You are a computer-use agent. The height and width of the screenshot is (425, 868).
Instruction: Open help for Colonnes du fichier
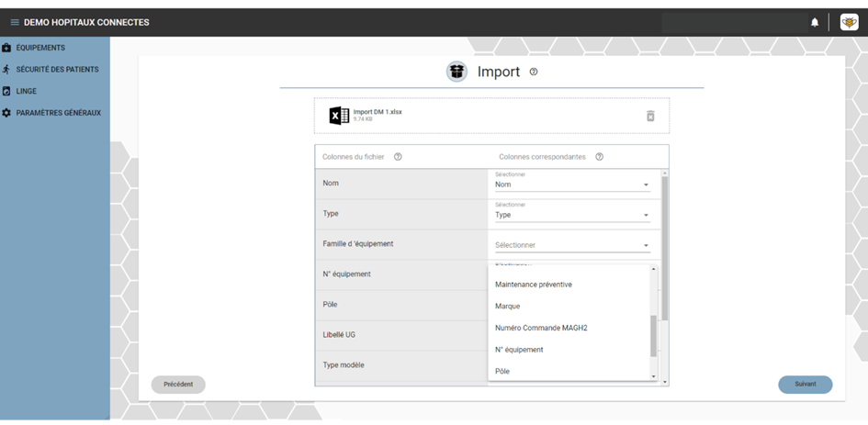(398, 157)
